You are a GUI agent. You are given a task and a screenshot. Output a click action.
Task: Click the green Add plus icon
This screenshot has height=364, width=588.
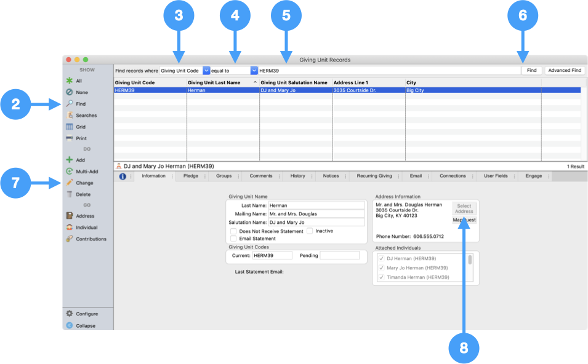[70, 160]
